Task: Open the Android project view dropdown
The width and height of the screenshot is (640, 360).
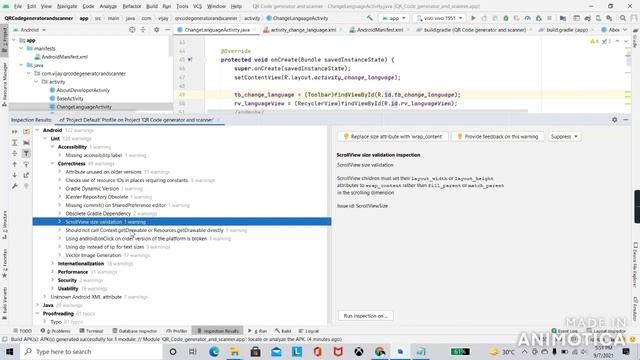Action: 29,30
